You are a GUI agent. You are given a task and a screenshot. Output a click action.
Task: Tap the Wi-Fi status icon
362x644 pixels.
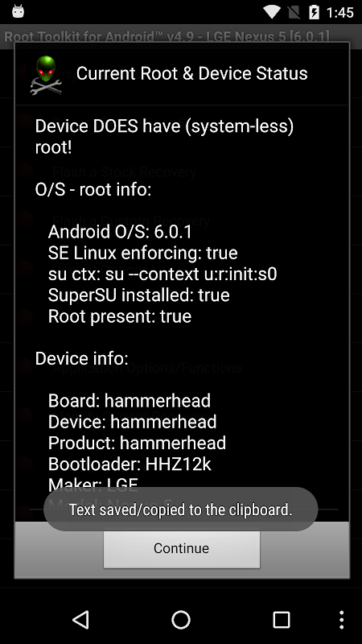click(272, 12)
